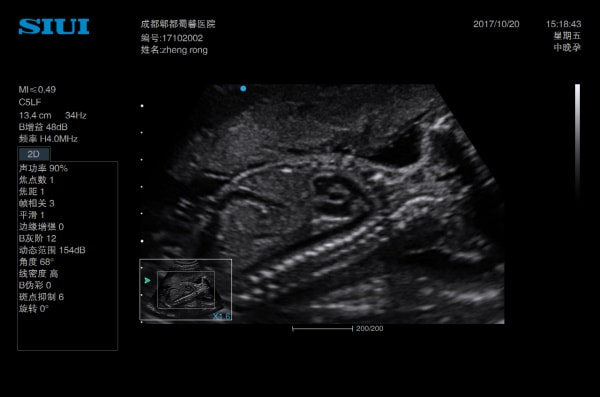The width and height of the screenshot is (600, 397).
Task: Select the B增益 48dB gain setting
Action: [x=43, y=127]
